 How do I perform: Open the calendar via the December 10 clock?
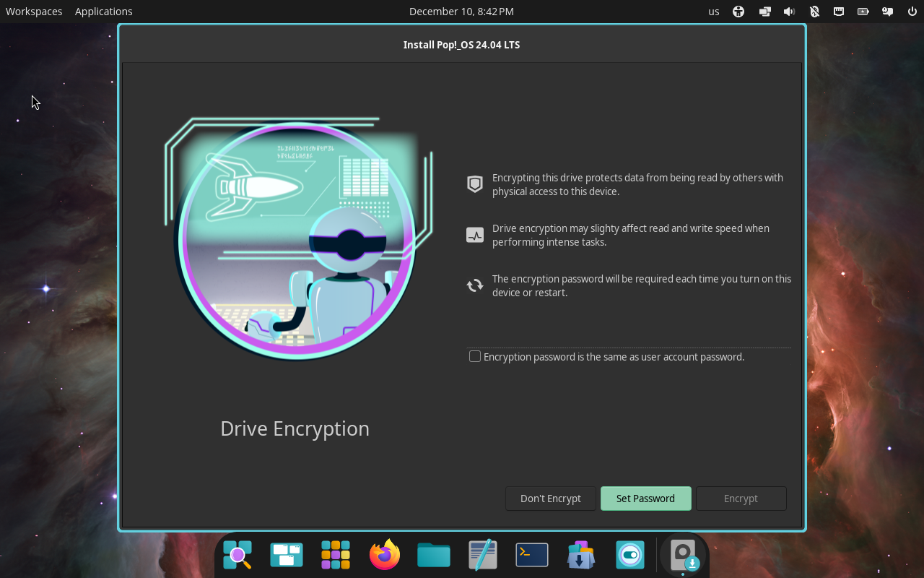click(x=461, y=11)
